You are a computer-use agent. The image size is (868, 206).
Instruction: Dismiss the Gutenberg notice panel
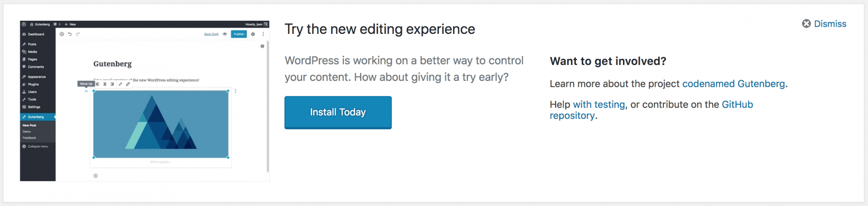[x=824, y=24]
